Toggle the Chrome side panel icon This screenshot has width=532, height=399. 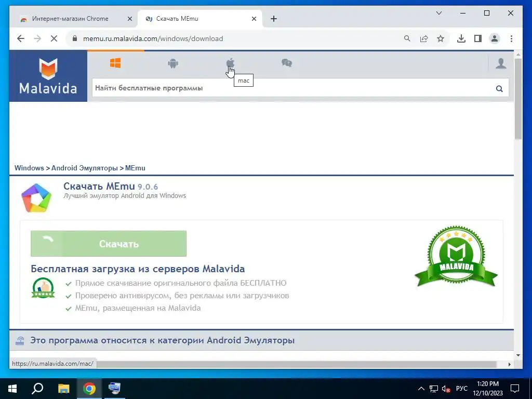tap(478, 38)
